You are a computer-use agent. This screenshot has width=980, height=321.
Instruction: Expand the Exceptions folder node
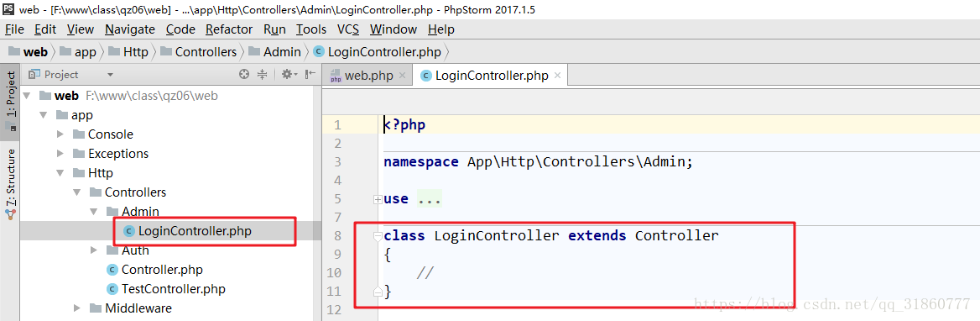(60, 154)
